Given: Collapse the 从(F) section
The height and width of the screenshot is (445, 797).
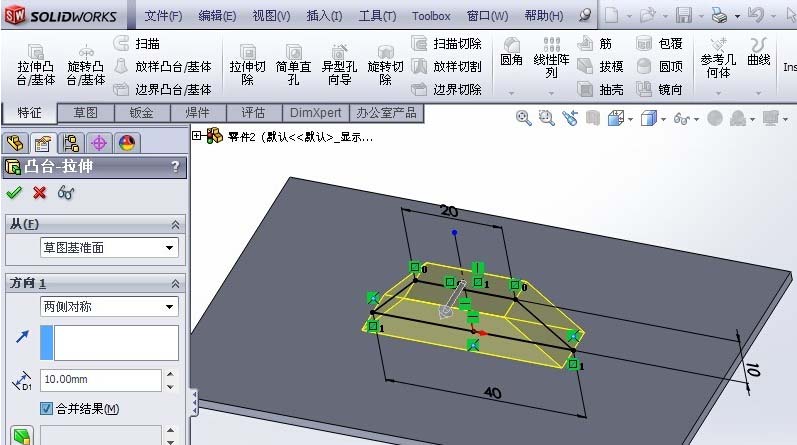Looking at the screenshot, I should coord(175,224).
